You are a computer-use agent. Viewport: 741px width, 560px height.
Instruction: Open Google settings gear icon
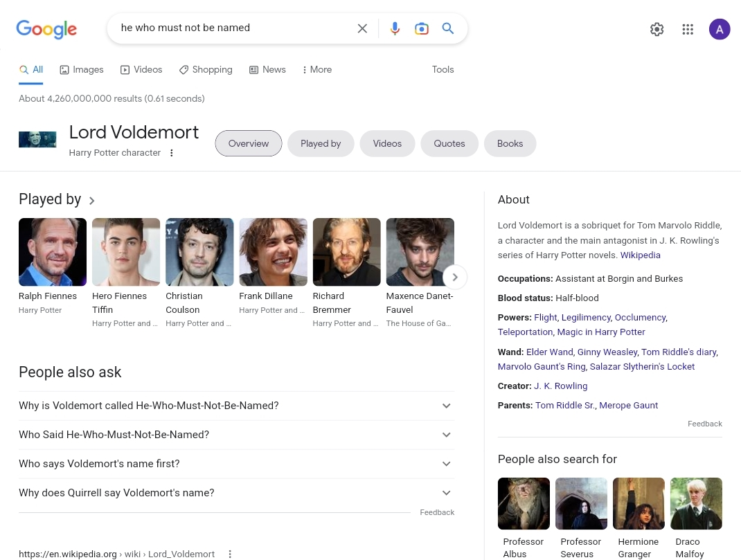click(657, 29)
